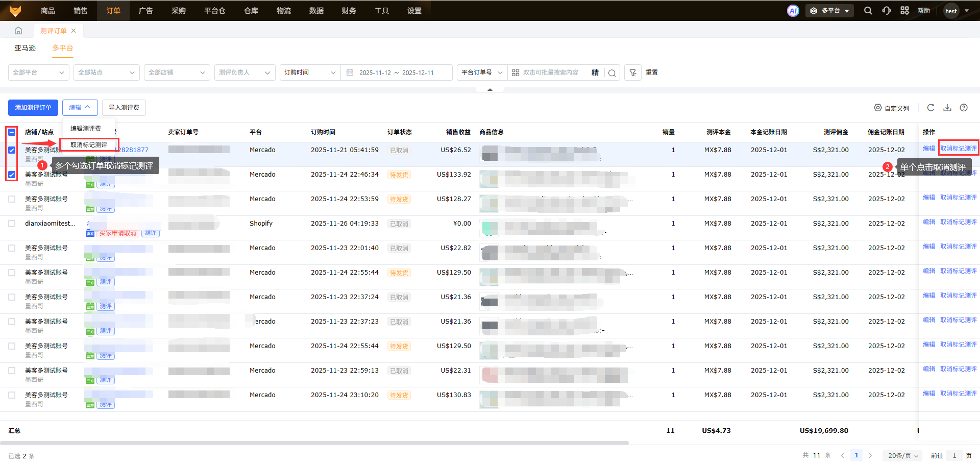Click the search magnifier in order search box
The width and height of the screenshot is (980, 465).
click(x=612, y=73)
